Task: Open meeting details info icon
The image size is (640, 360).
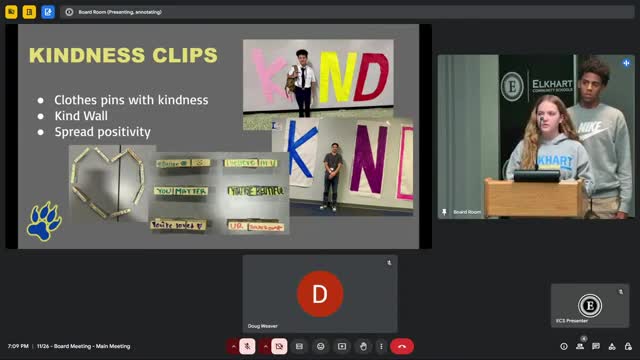Action: tap(564, 347)
